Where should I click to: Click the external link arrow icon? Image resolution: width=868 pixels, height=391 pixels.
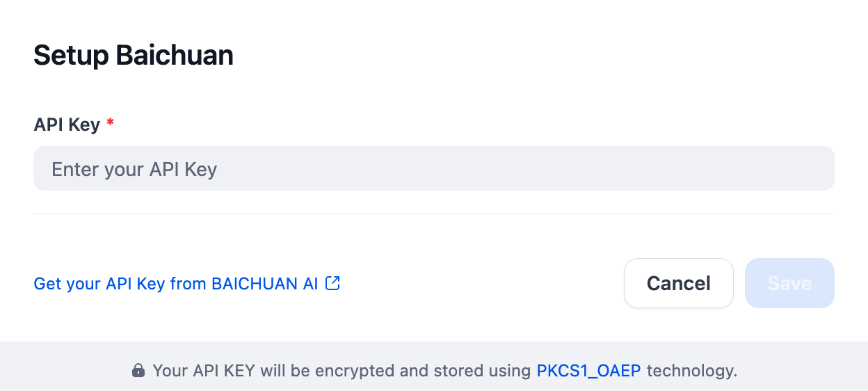click(333, 283)
